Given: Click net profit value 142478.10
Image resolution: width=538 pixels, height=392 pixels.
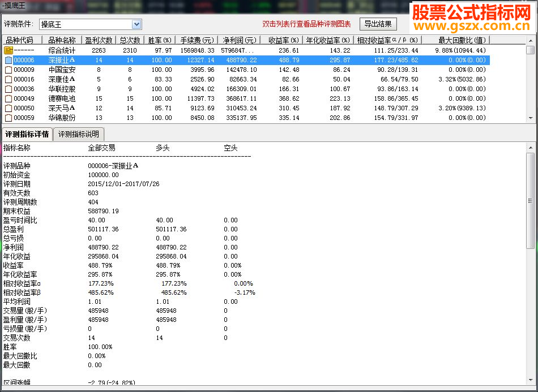Looking at the screenshot, I should pos(241,70).
